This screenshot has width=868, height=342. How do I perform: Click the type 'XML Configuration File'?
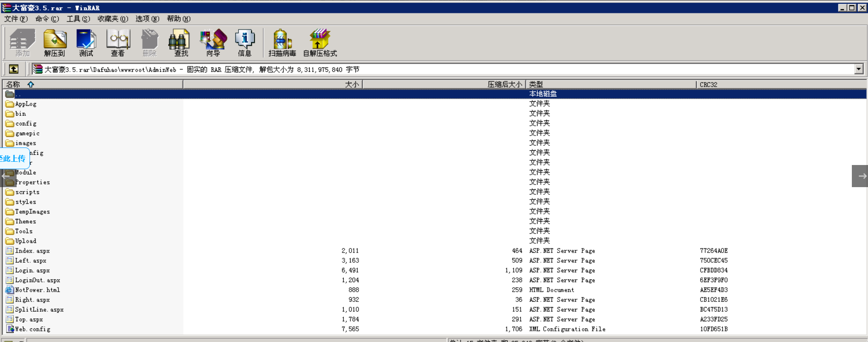pos(567,329)
